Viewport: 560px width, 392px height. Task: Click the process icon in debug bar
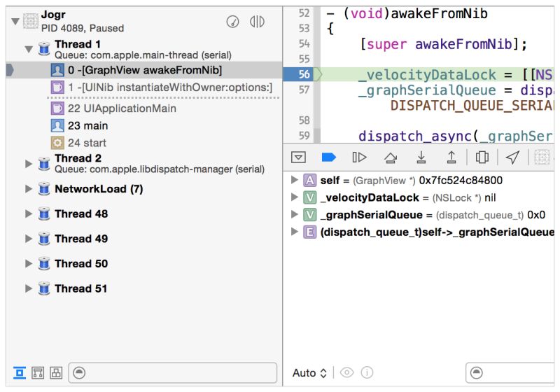point(541,157)
